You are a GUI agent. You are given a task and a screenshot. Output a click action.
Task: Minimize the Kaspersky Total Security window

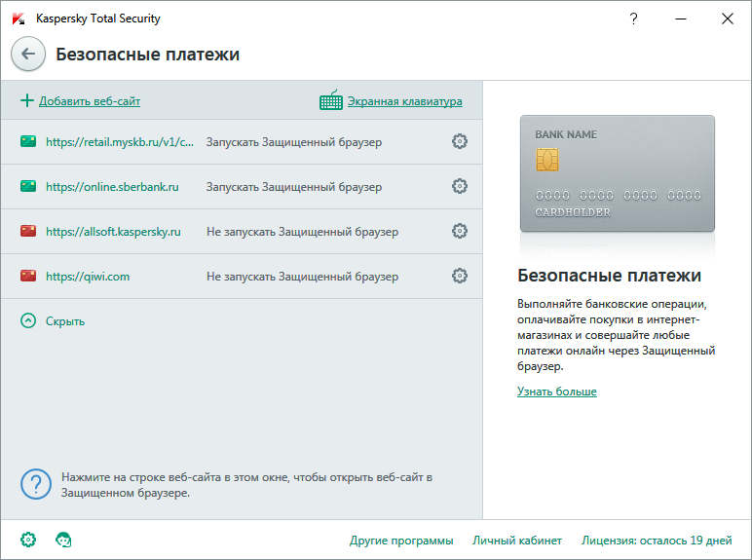681,19
